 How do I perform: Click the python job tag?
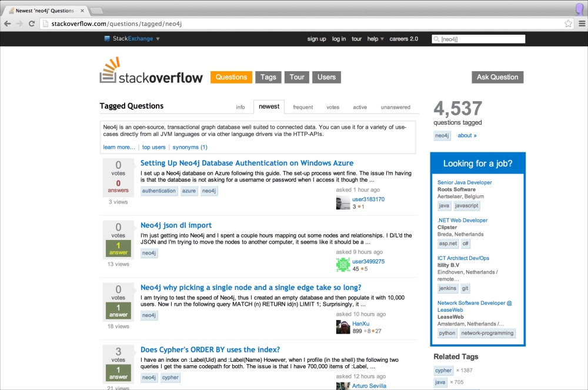[x=447, y=334]
